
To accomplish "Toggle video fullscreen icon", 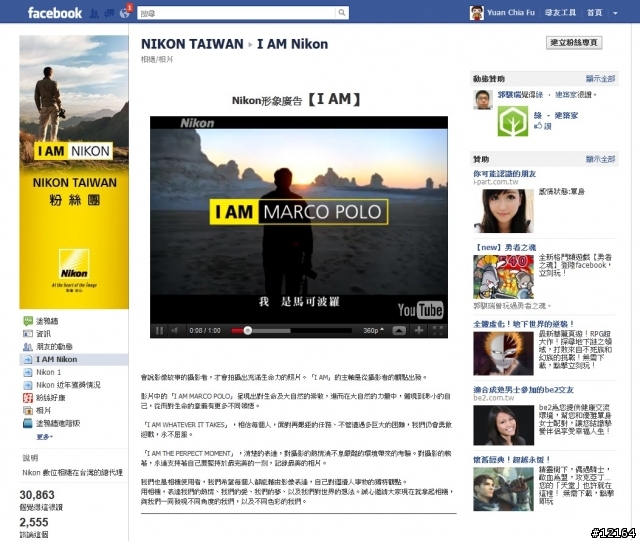I will (437, 330).
